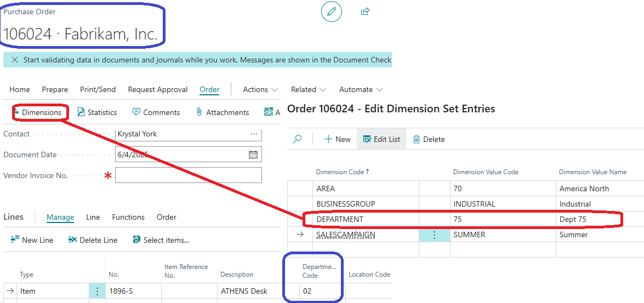Image resolution: width=644 pixels, height=303 pixels.
Task: Open Statistics for the order
Action: coord(98,112)
